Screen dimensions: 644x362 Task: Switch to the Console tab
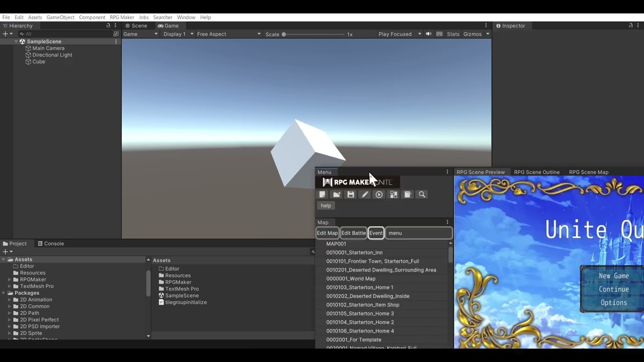(x=50, y=244)
